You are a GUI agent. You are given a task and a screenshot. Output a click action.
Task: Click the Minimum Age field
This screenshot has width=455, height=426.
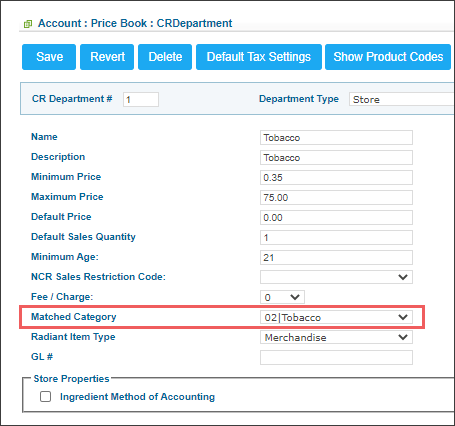(336, 258)
